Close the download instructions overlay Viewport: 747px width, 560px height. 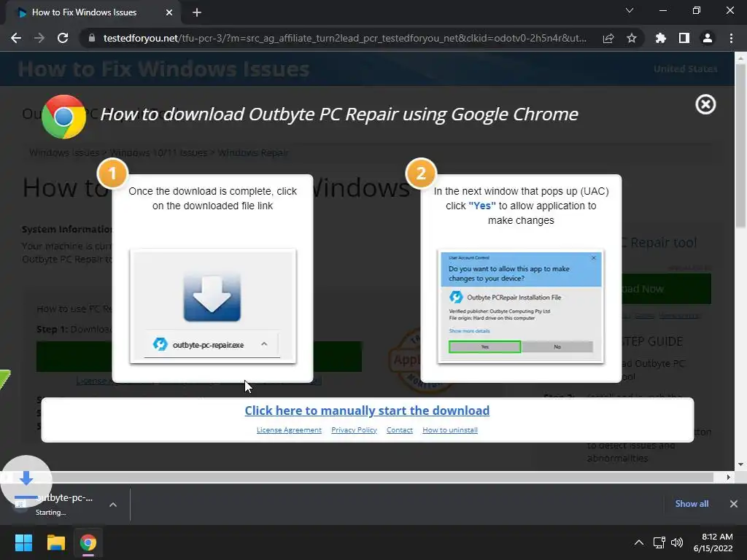(x=705, y=104)
